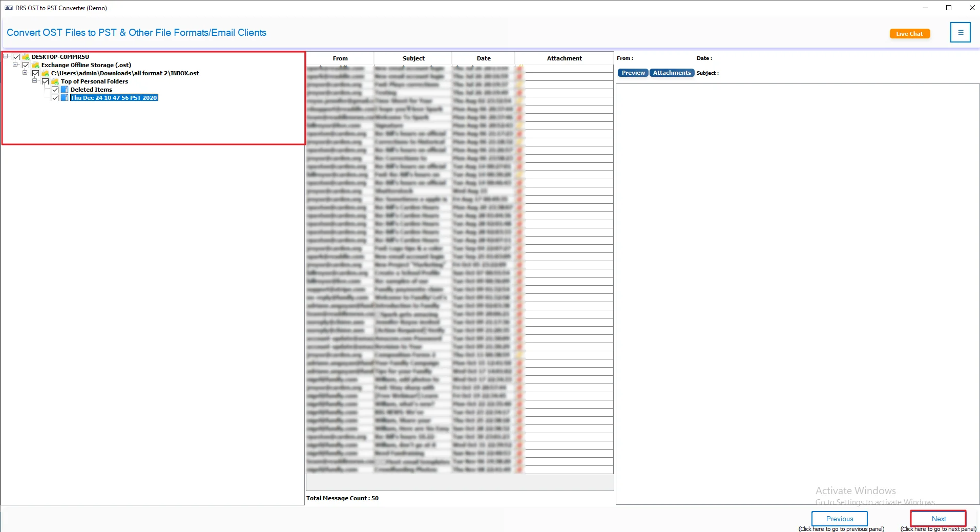Uncheck the Deleted Items checkbox
This screenshot has height=532, width=980.
click(55, 90)
